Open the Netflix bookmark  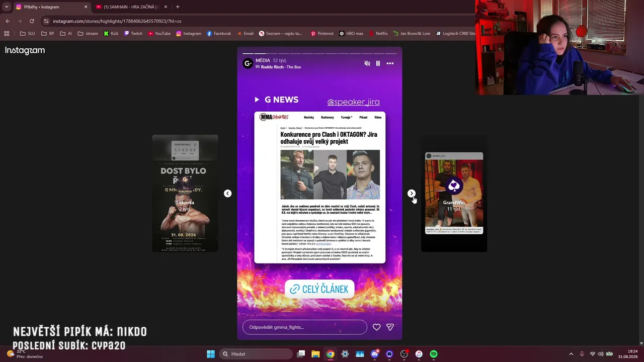(378, 34)
